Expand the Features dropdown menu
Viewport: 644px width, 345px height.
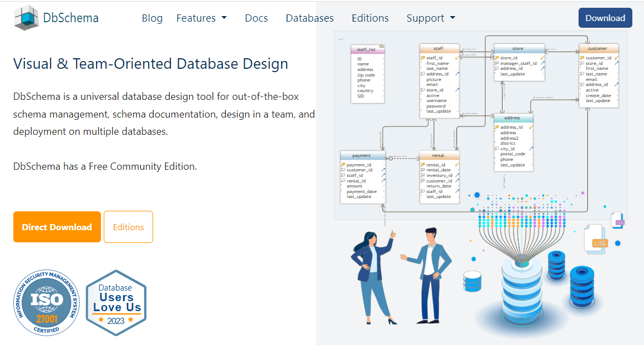tap(201, 18)
